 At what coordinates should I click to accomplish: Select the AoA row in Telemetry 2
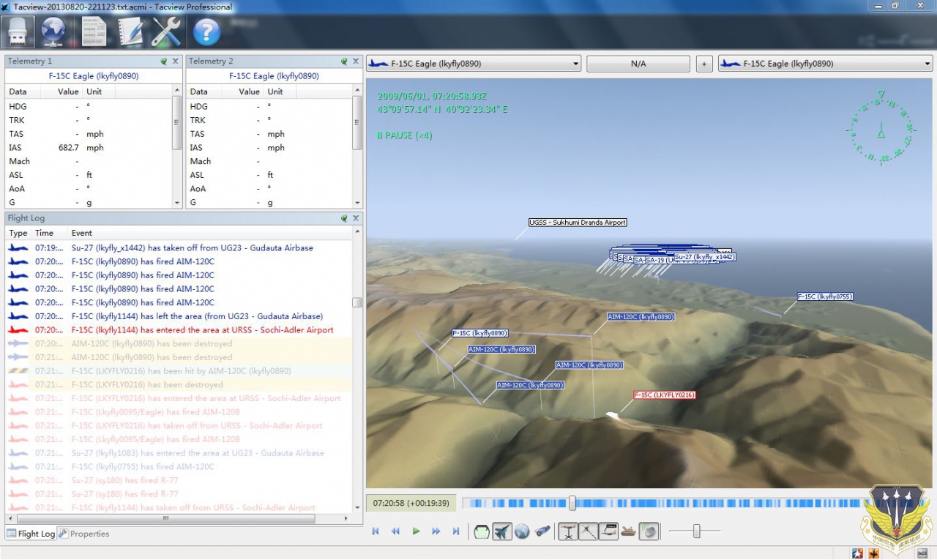pyautogui.click(x=269, y=188)
